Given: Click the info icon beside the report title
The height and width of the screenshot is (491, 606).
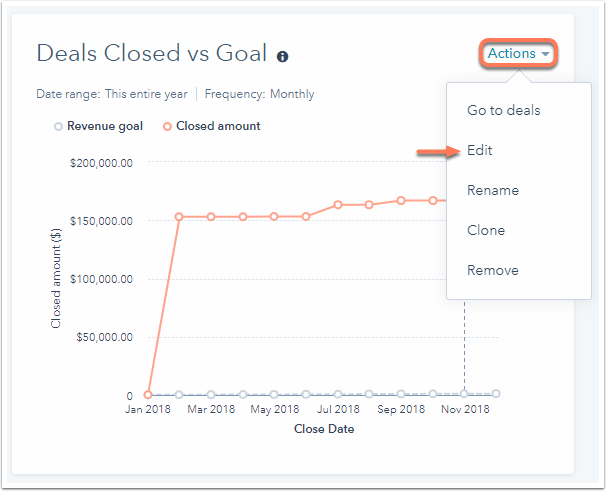Looking at the screenshot, I should point(283,57).
